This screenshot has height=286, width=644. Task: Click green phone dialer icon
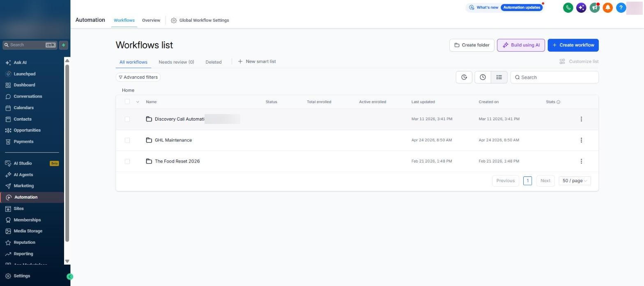point(568,7)
